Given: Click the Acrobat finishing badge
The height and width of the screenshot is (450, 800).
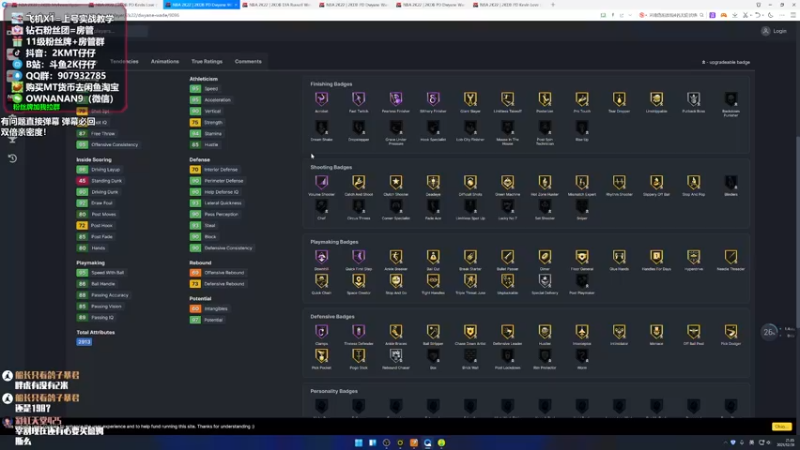Looking at the screenshot, I should 321,98.
